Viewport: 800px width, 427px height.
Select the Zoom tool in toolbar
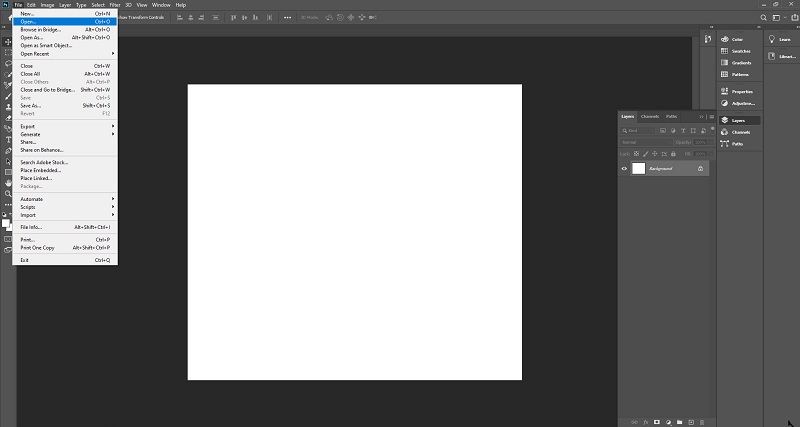coord(8,194)
